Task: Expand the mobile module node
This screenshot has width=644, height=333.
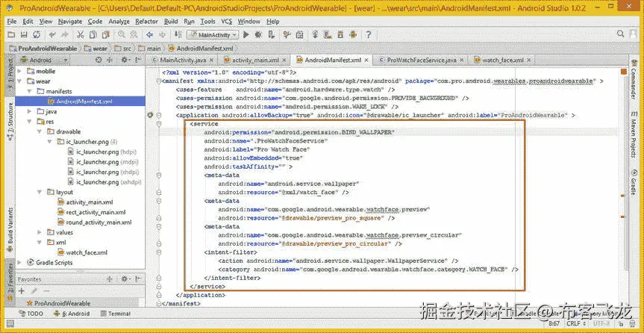Action: (x=19, y=71)
